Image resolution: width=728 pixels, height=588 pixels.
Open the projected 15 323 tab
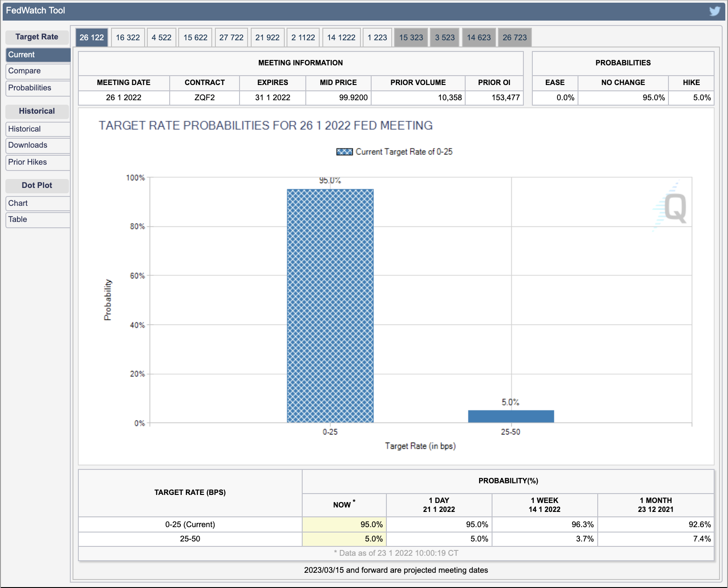pyautogui.click(x=411, y=38)
